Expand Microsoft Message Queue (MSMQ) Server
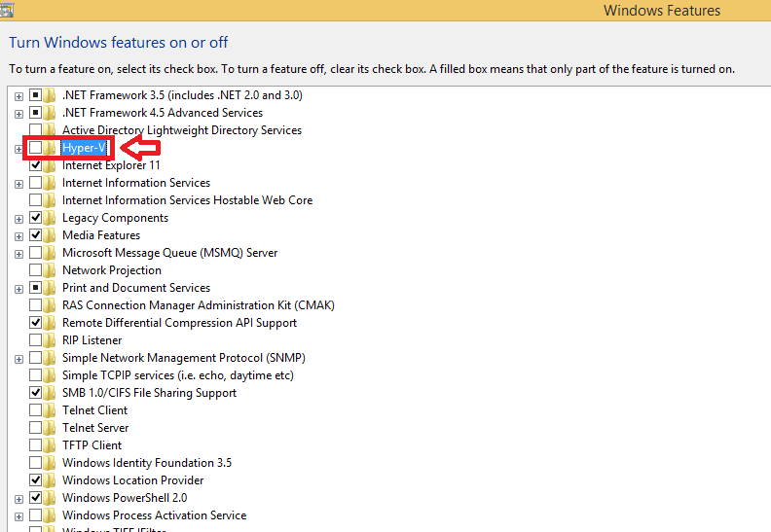The width and height of the screenshot is (771, 532). (18, 255)
